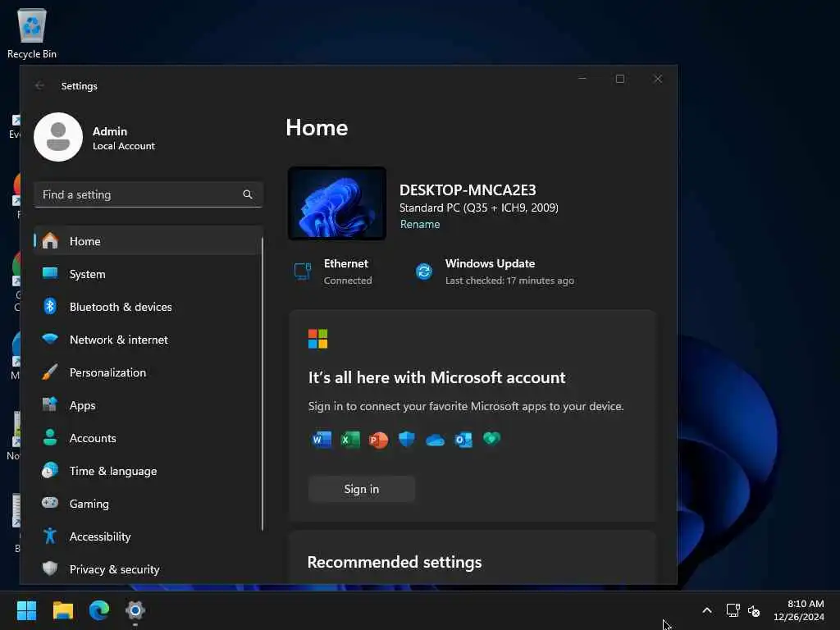Minimize the Settings window
Viewport: 840px width, 630px height.
tap(582, 79)
